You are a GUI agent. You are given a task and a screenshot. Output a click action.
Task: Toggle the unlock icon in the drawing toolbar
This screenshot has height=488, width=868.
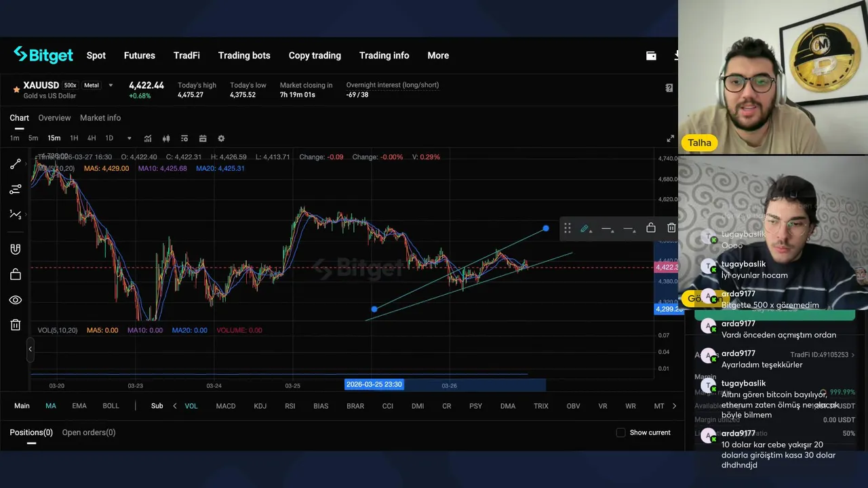tap(651, 228)
